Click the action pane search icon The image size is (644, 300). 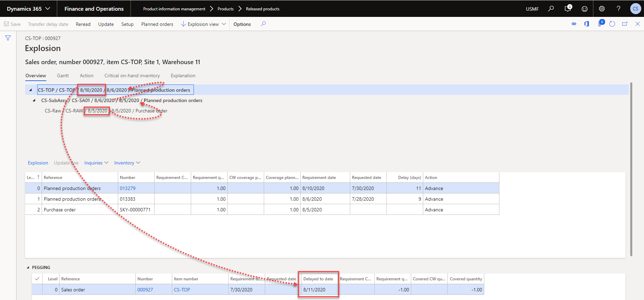263,24
